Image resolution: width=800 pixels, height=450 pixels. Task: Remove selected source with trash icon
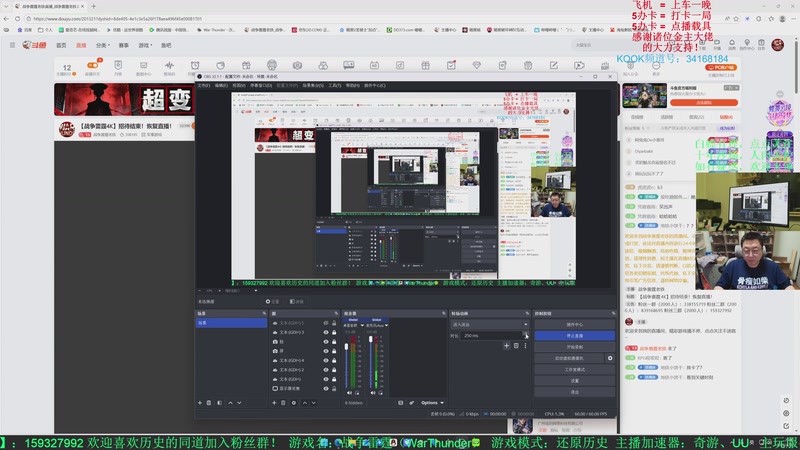tap(283, 403)
